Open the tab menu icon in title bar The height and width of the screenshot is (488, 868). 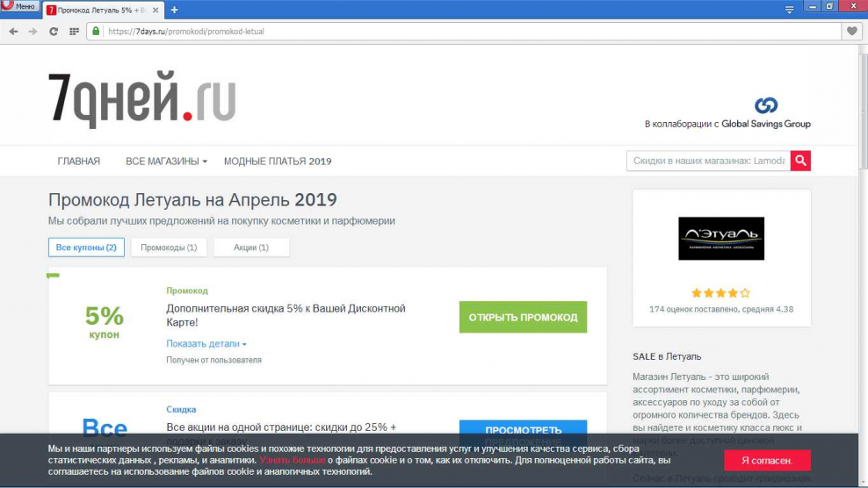(788, 9)
